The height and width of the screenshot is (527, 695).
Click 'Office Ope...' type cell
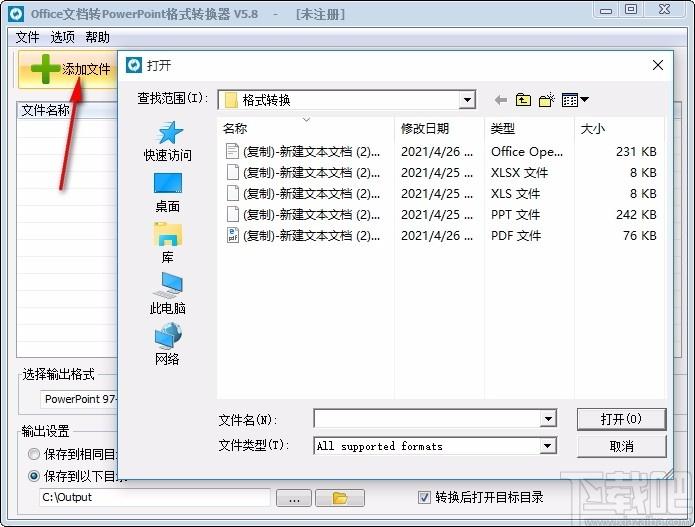pos(527,152)
